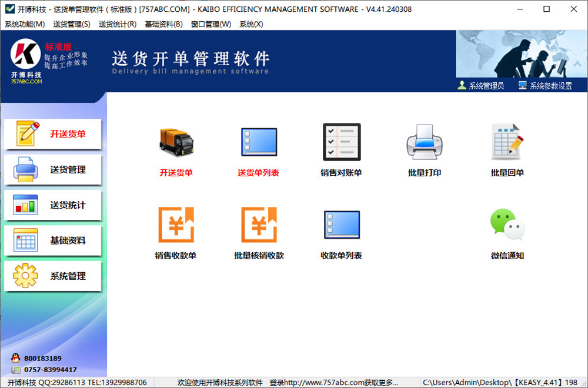Click the 送货开单管理软件 banner title

pos(191,58)
